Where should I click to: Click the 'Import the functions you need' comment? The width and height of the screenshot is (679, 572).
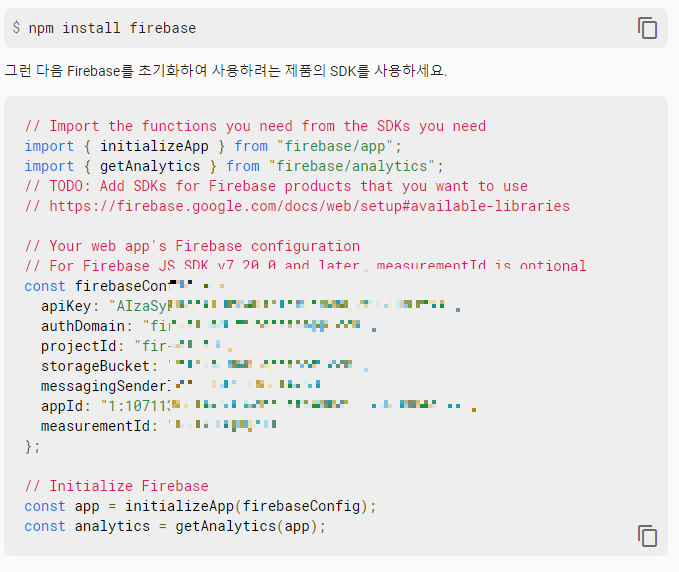[x=255, y=126]
